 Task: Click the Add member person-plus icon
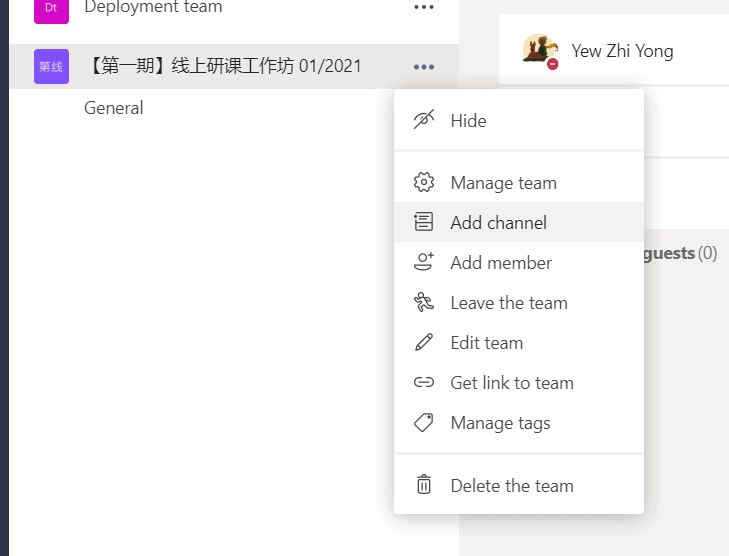[424, 263]
